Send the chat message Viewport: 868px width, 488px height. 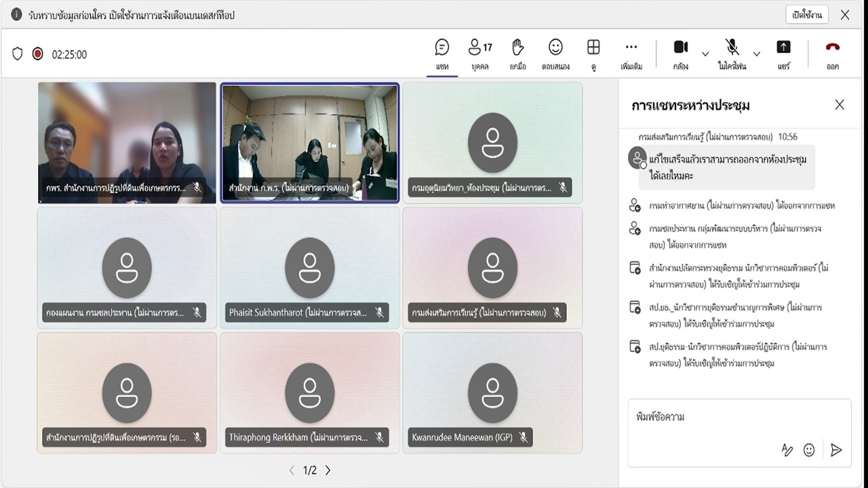[836, 450]
